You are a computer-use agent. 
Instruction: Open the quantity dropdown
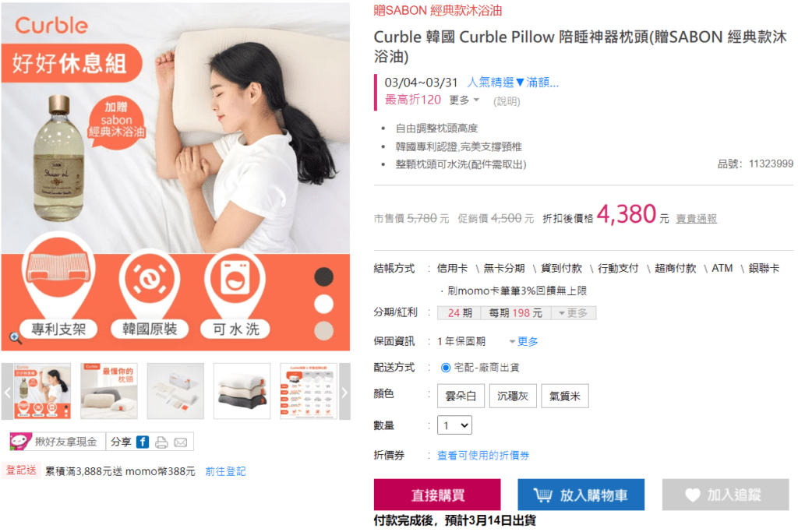point(454,425)
